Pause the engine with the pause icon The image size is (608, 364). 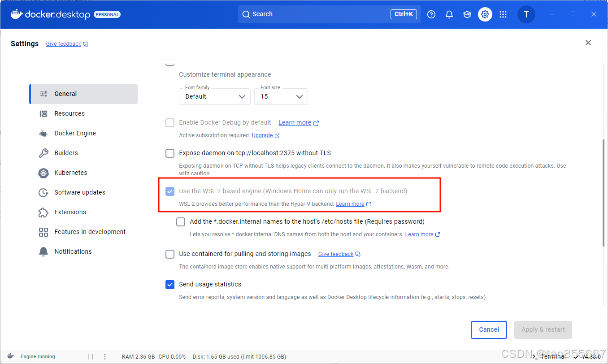pos(91,357)
